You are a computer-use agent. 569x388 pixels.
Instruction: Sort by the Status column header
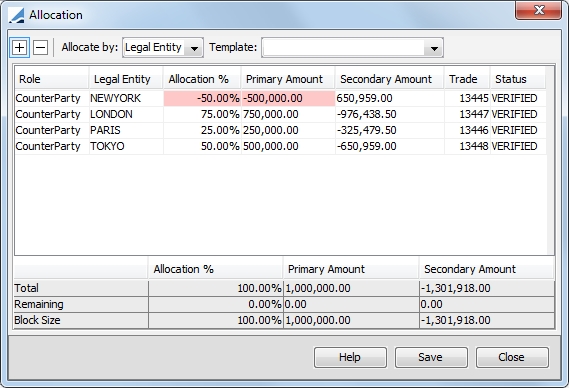tap(518, 79)
